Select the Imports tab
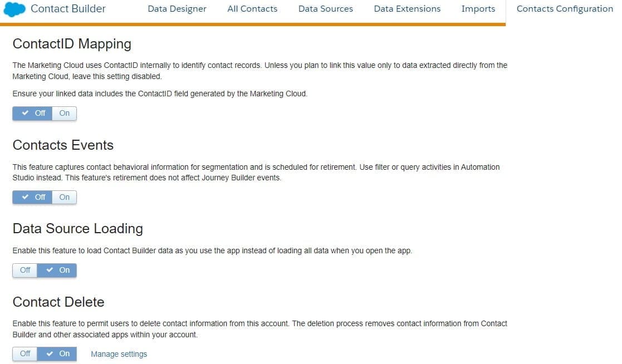Screen dimensions: 622x364 tap(478, 9)
